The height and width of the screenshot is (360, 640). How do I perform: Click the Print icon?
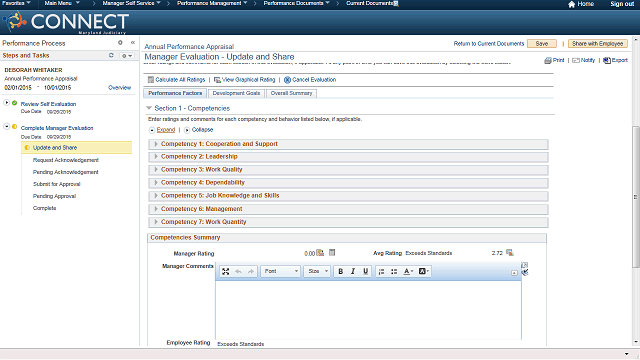coord(548,60)
